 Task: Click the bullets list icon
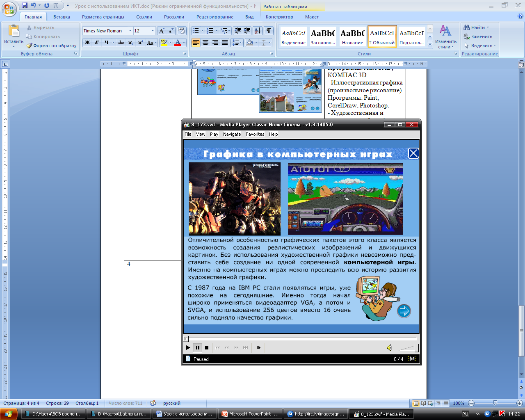(196, 31)
